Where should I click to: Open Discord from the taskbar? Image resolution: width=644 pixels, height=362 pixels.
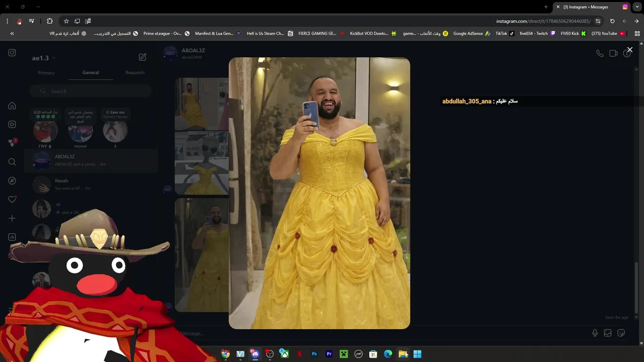pos(255,354)
